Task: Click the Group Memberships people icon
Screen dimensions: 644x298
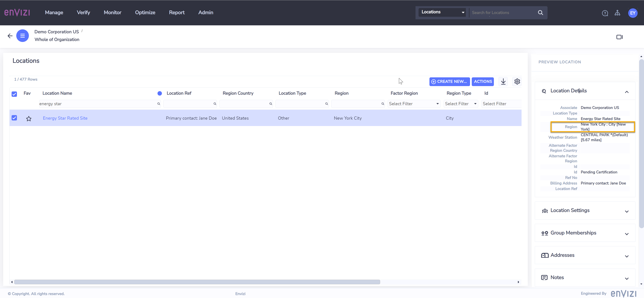Action: (545, 233)
